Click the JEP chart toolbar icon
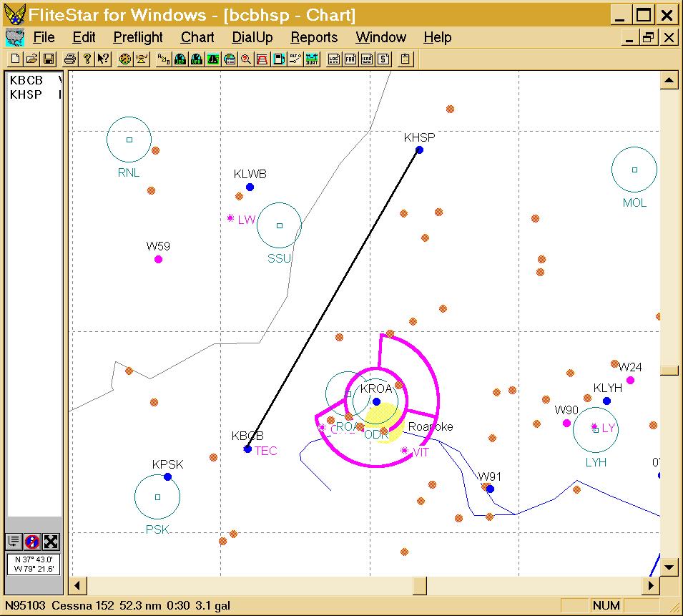This screenshot has width=683, height=616. click(x=180, y=59)
